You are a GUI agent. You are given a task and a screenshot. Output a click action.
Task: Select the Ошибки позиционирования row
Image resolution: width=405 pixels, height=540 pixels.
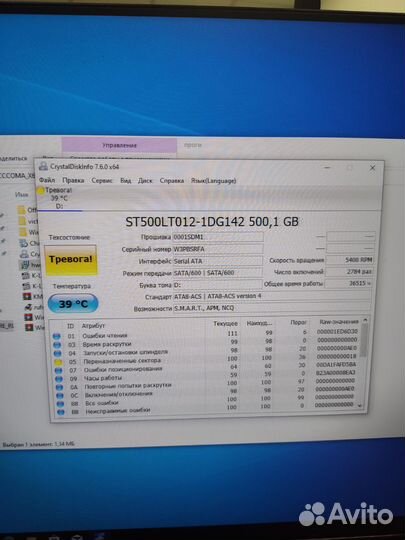207,368
